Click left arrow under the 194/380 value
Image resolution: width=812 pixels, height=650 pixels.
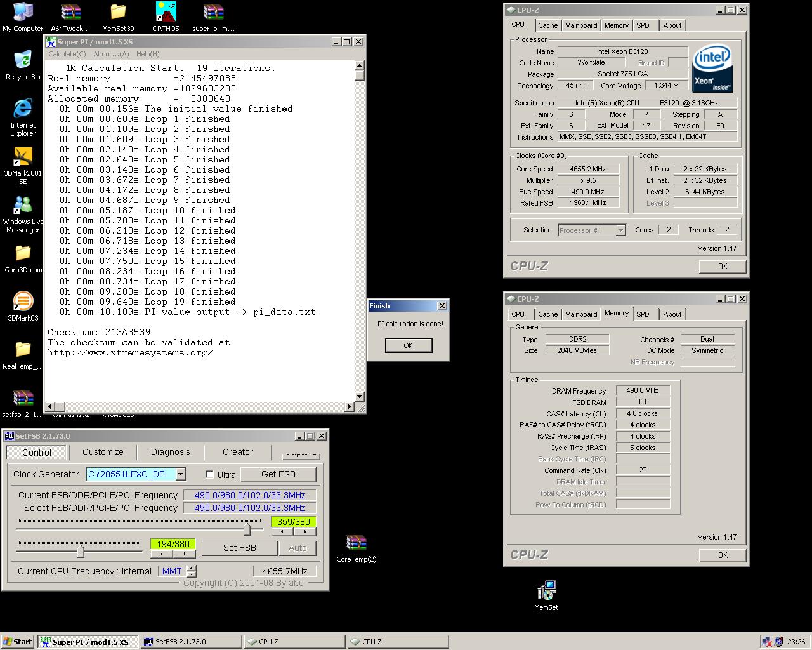162,554
